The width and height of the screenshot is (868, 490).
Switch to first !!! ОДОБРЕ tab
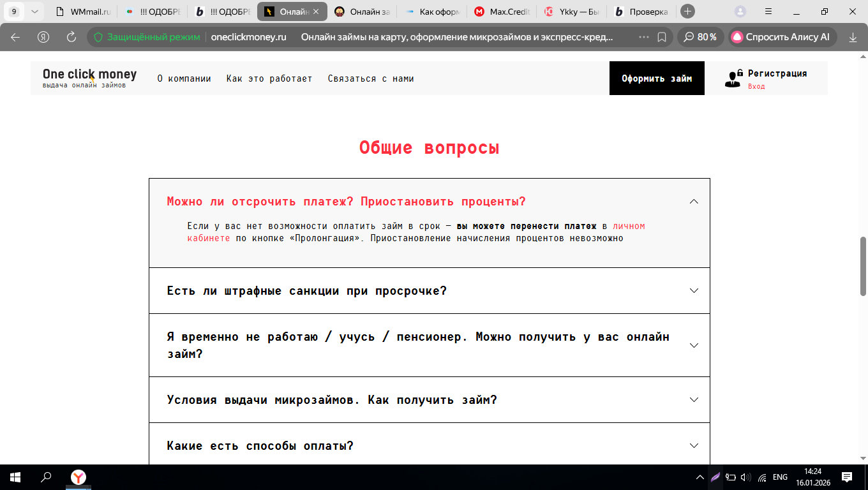point(152,11)
